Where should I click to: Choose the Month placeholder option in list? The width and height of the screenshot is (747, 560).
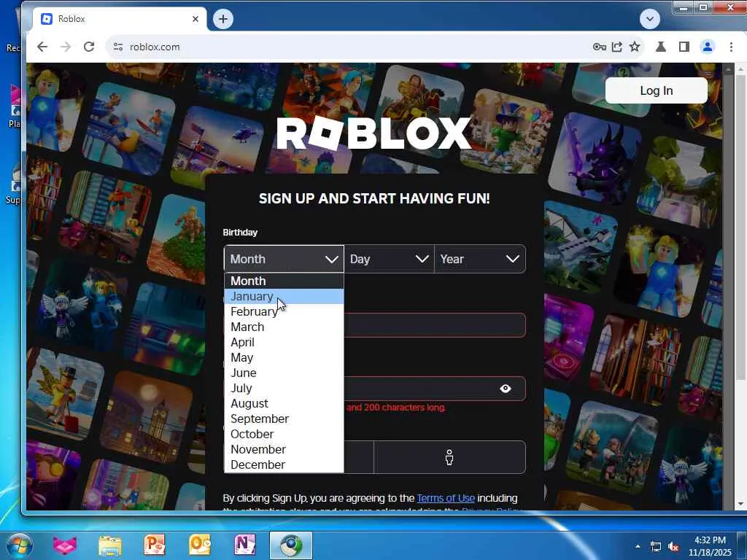pos(284,281)
